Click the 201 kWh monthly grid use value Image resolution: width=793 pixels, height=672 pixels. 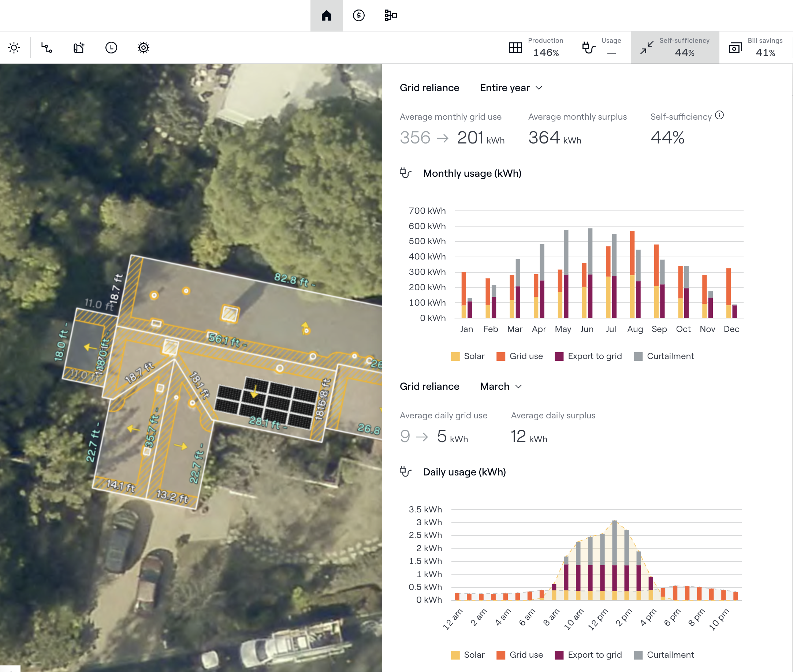pos(481,138)
